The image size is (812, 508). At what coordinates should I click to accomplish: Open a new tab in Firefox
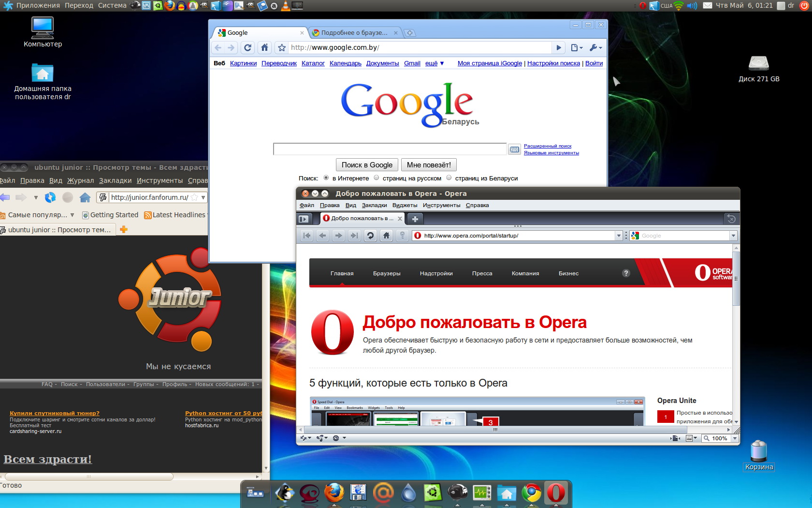[124, 230]
